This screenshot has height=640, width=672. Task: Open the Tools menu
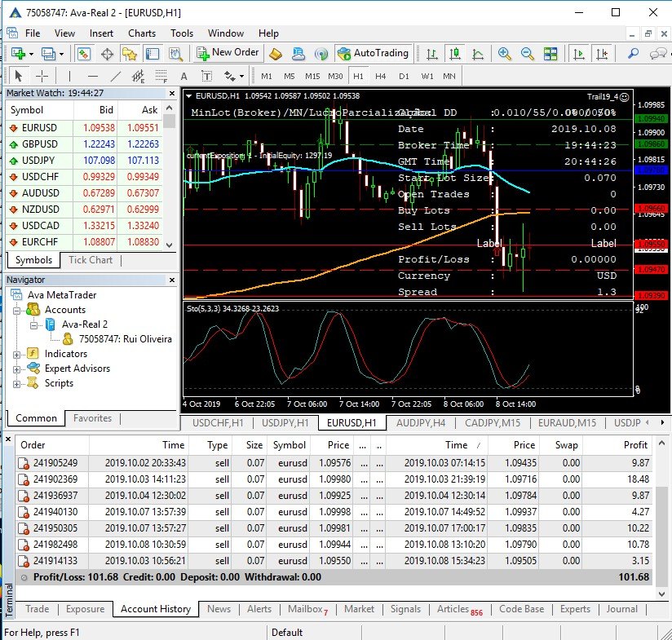[182, 33]
